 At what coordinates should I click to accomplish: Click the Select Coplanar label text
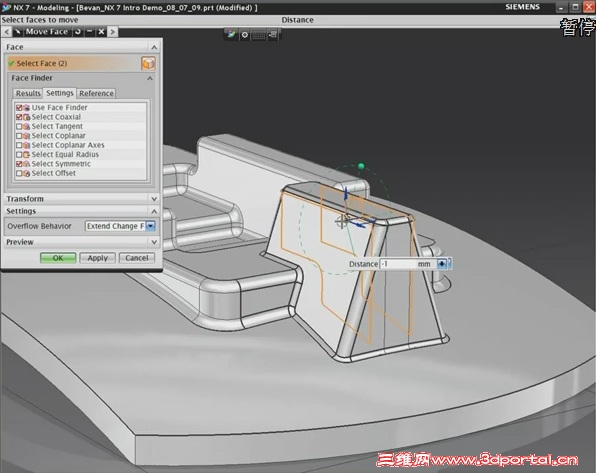pyautogui.click(x=58, y=136)
